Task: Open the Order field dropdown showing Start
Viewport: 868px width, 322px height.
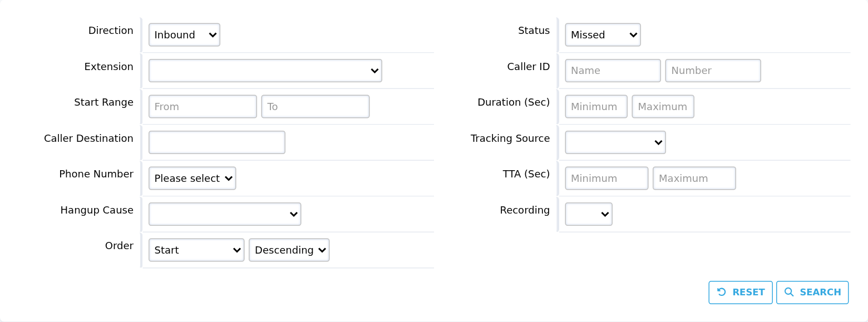Action: pyautogui.click(x=196, y=250)
